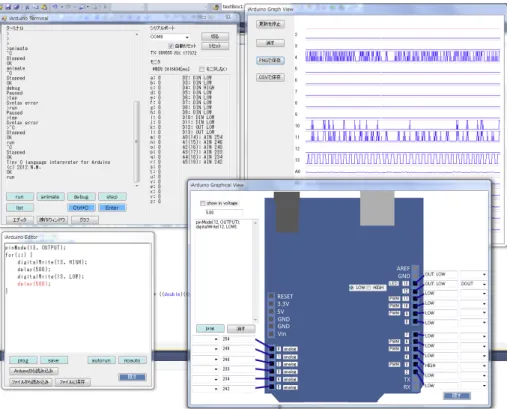Click the Graphical View code box scrollbar
Viewport: 510px width, 409px height.
[x=256, y=271]
